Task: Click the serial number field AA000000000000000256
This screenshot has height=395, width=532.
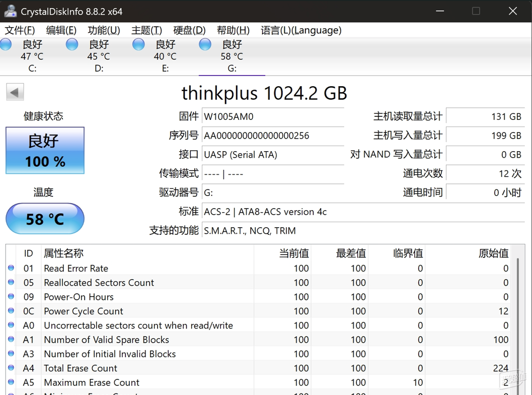Action: click(273, 136)
